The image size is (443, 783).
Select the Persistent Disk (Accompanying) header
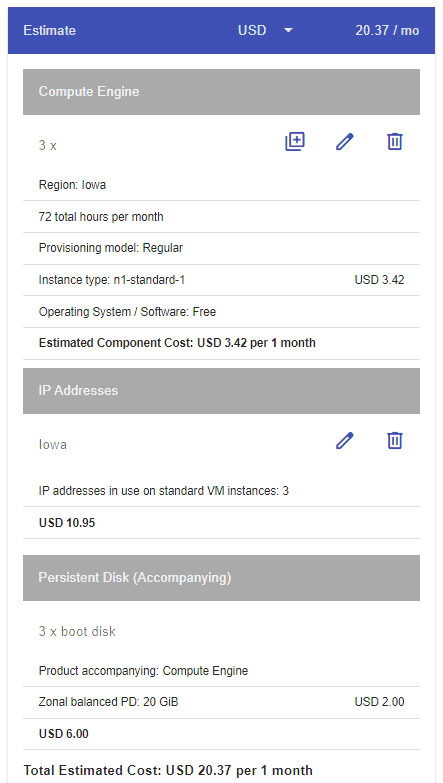[x=221, y=578]
